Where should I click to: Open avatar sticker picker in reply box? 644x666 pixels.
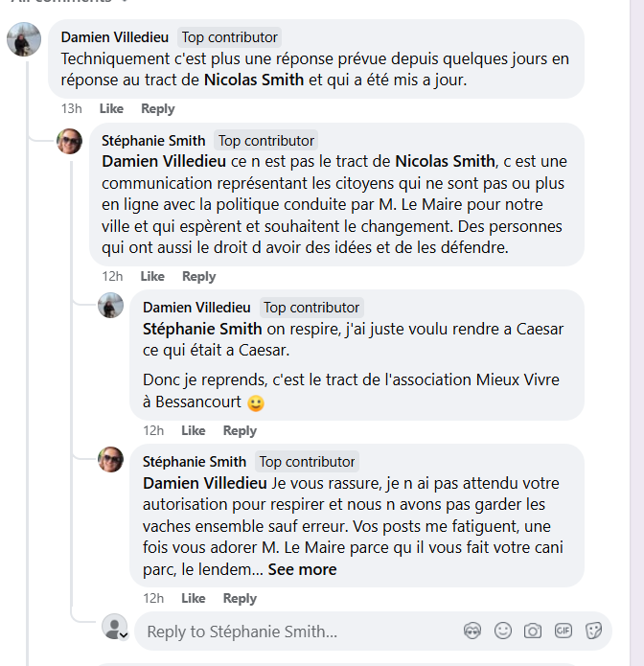(x=472, y=631)
